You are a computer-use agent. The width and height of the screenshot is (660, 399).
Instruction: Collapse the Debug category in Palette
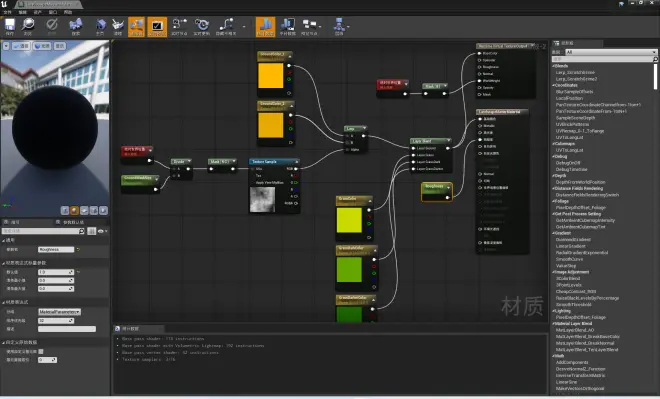coord(554,157)
